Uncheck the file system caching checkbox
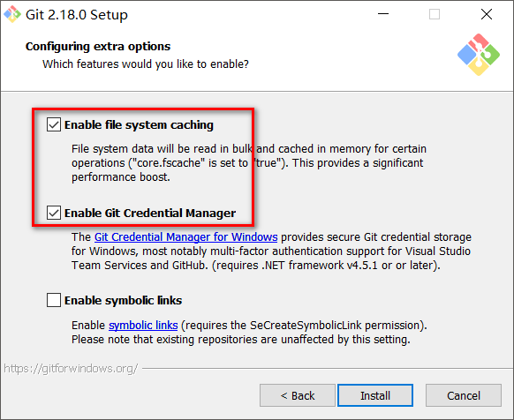The height and width of the screenshot is (420, 514). pyautogui.click(x=54, y=124)
